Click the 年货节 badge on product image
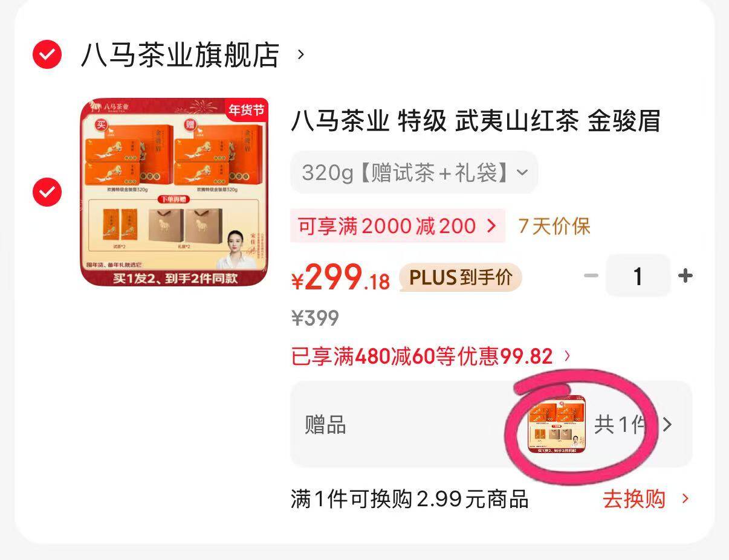 (246, 109)
